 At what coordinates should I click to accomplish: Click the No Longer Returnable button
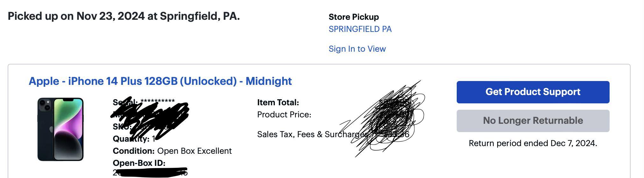533,121
